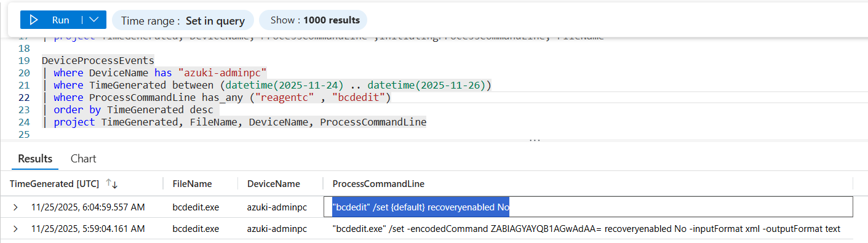This screenshot has width=868, height=243.
Task: Run the KQL query
Action: [x=51, y=20]
